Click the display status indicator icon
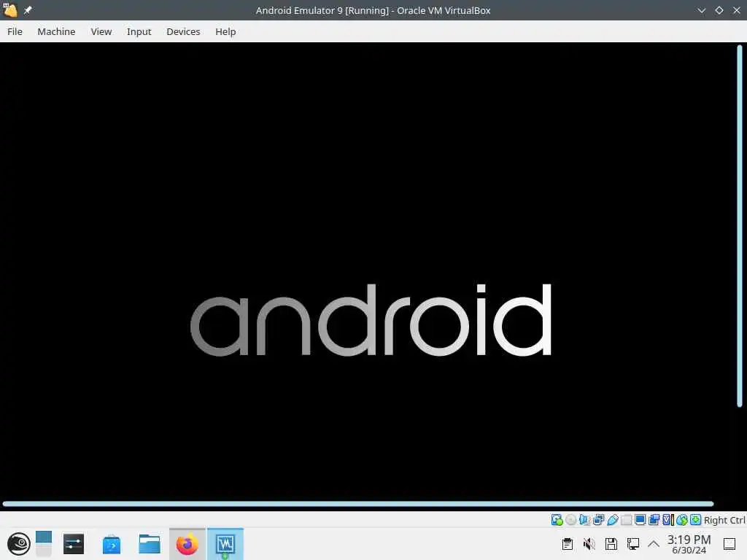747x560 pixels. (x=640, y=519)
